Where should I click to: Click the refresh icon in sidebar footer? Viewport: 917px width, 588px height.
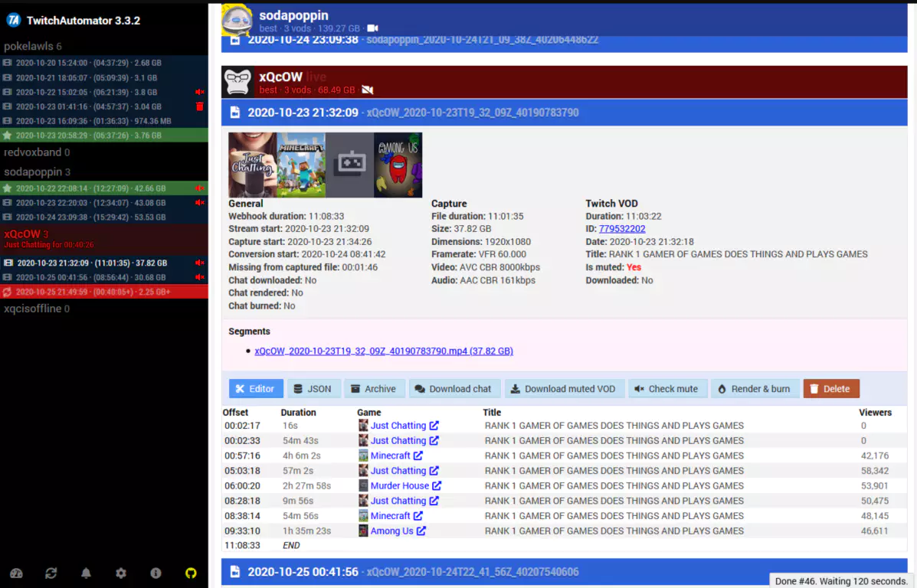(51, 573)
